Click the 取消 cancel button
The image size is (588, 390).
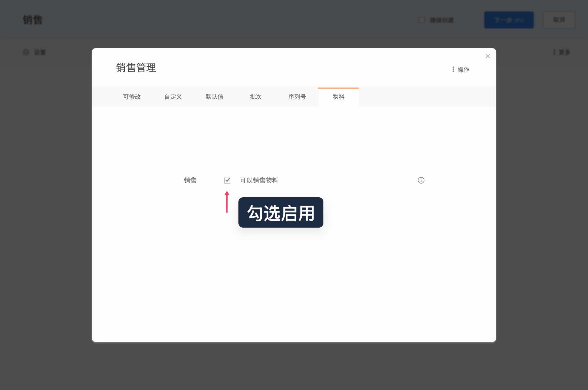(x=559, y=20)
